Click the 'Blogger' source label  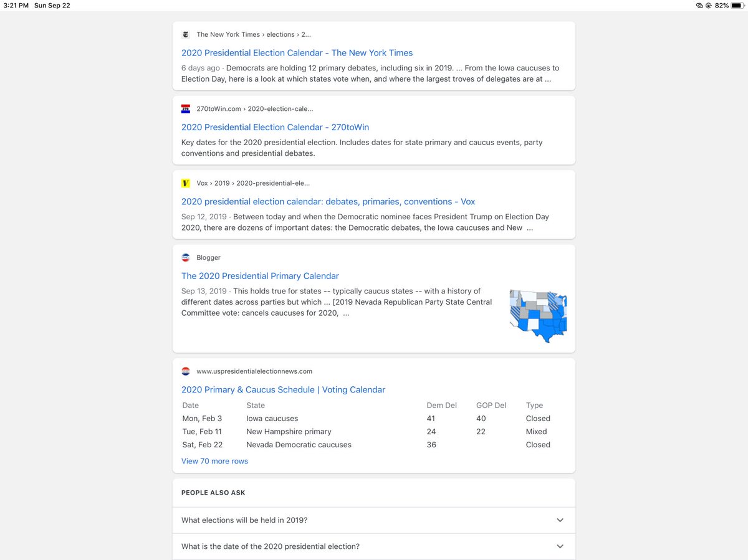tap(208, 257)
